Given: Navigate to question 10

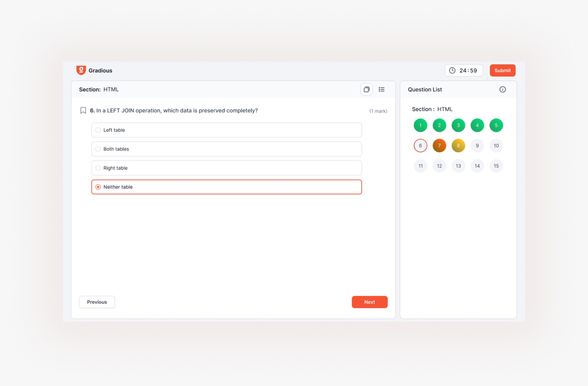Looking at the screenshot, I should point(496,146).
